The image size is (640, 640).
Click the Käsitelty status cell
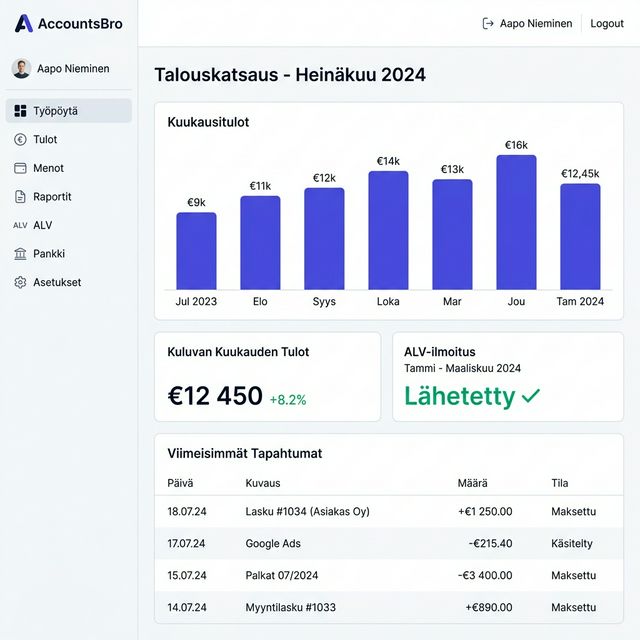[x=571, y=544]
